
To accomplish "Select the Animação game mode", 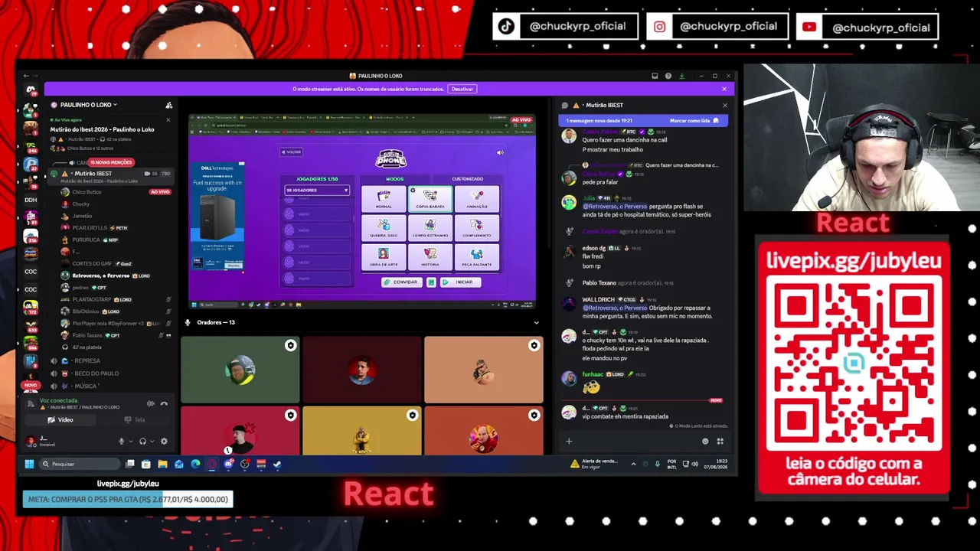I will 477,199.
